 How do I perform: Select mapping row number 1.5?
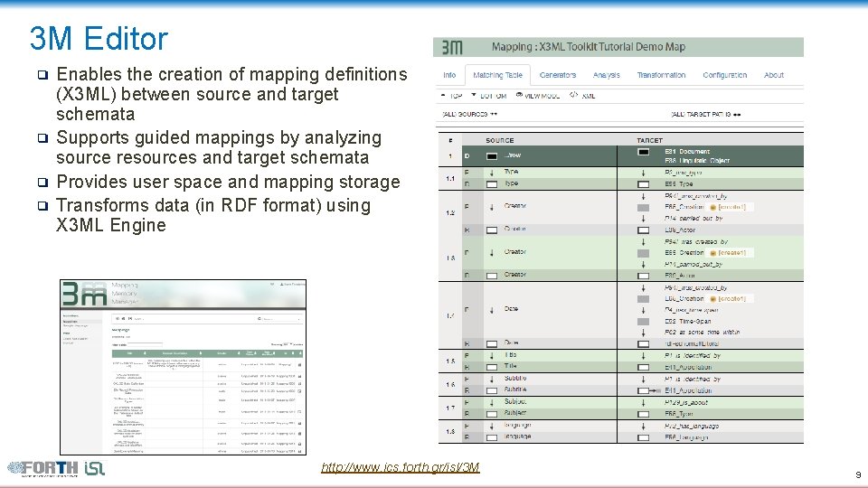click(x=450, y=361)
